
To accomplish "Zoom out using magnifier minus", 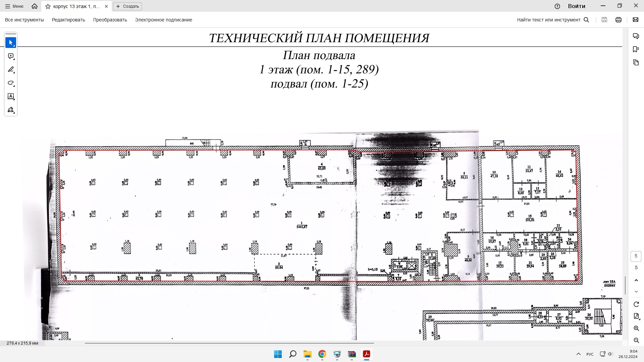I will click(636, 341).
